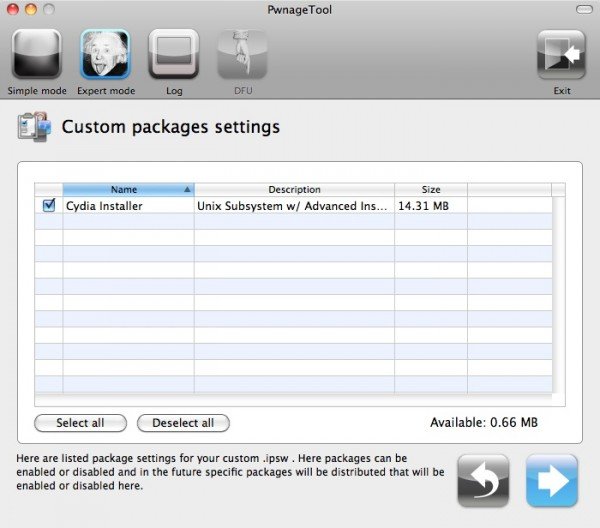Switch to Simple mode
This screenshot has height=528, width=600.
[x=37, y=54]
